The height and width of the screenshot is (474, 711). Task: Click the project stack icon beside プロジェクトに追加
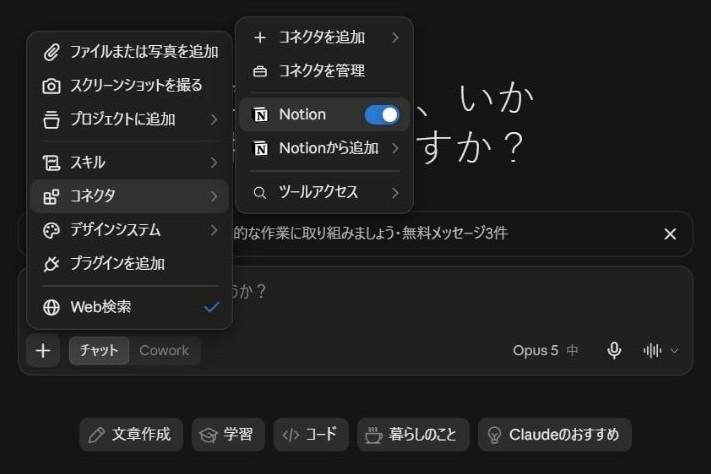pyautogui.click(x=51, y=120)
